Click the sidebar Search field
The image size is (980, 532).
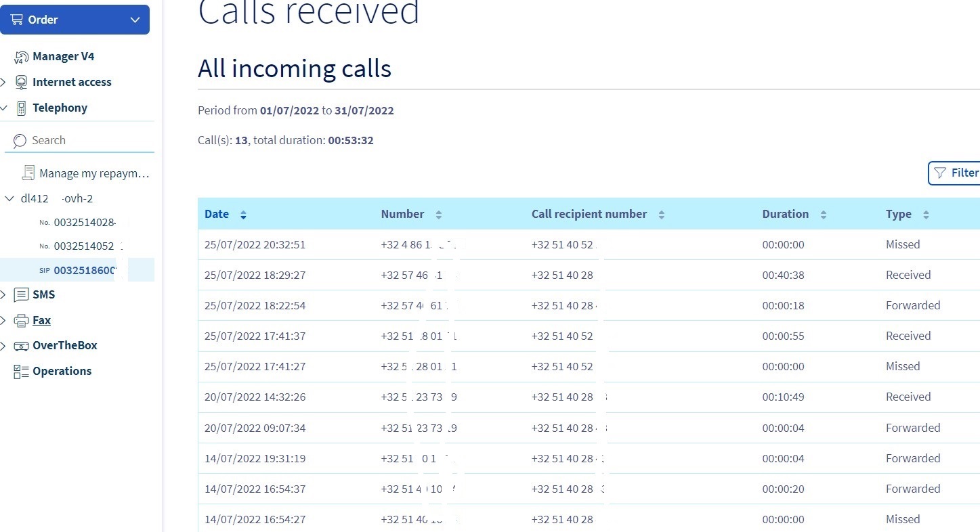tap(81, 140)
